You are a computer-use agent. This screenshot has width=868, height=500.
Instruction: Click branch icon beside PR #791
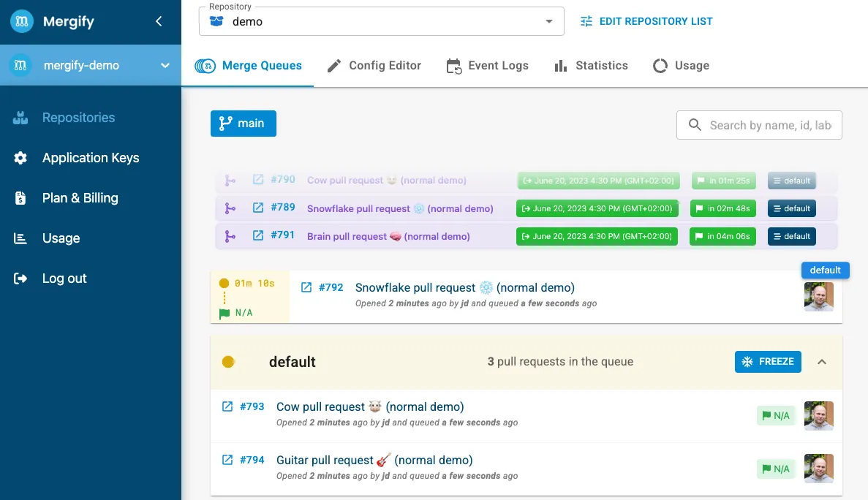(x=230, y=236)
